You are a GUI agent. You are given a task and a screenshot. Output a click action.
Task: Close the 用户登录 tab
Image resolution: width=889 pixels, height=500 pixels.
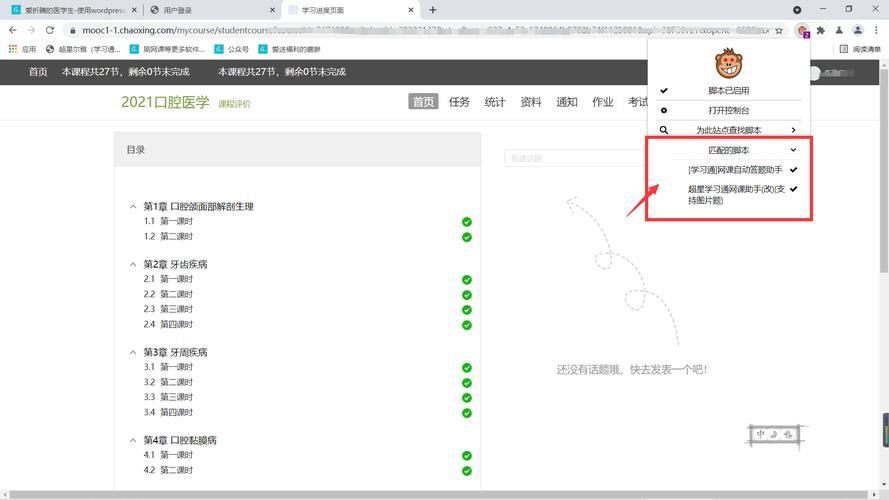tap(272, 10)
